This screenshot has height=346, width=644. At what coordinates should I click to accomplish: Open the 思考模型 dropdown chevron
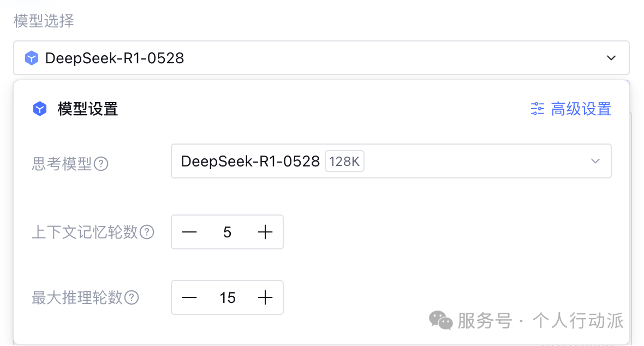pos(595,161)
